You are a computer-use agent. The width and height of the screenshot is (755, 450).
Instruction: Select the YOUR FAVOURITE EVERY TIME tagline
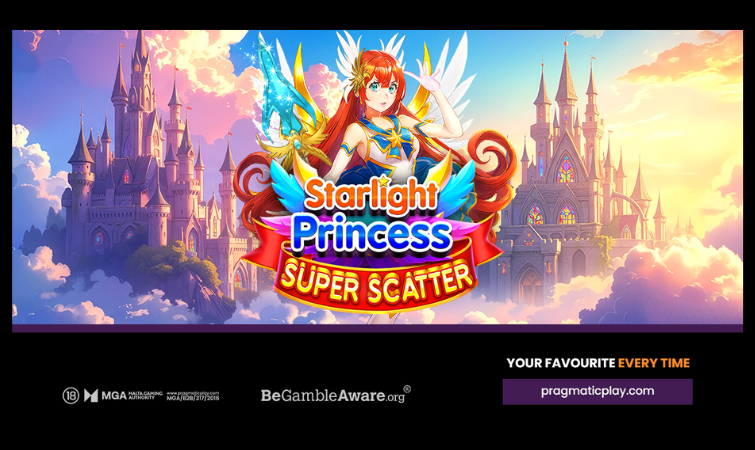click(598, 363)
